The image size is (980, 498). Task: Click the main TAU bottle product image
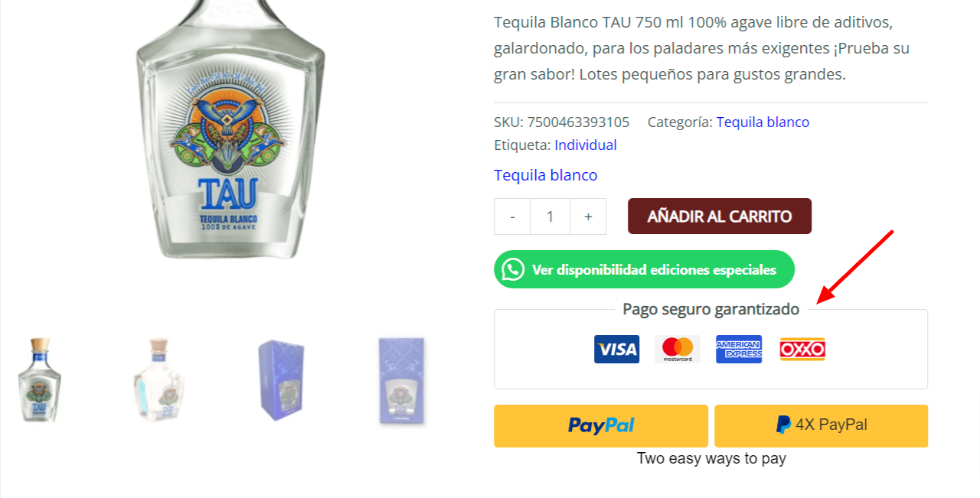230,130
